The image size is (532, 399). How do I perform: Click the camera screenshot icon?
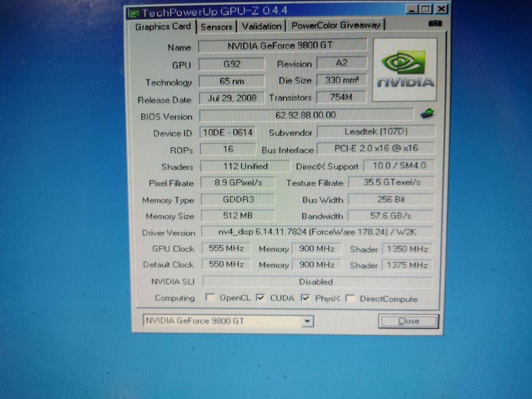[x=435, y=23]
